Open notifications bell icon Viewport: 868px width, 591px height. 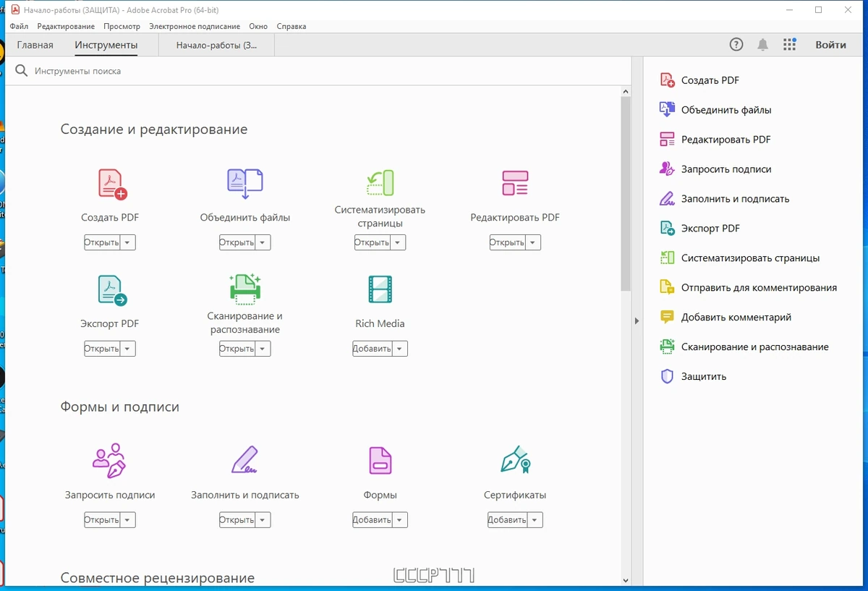[762, 45]
